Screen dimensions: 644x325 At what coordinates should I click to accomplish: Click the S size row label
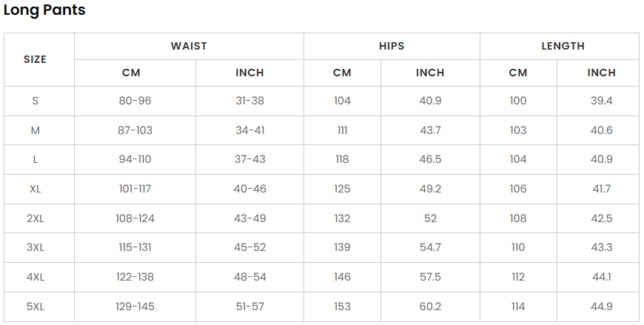(36, 101)
